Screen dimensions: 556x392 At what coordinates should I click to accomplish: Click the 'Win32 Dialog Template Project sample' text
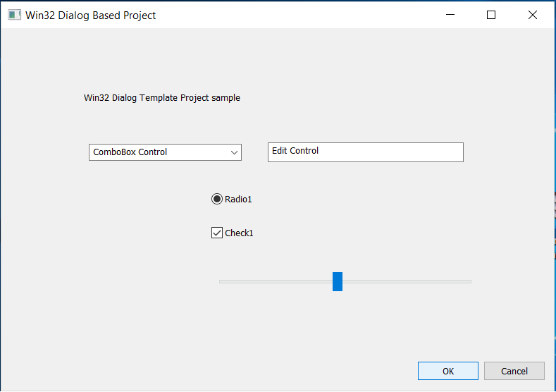[x=162, y=98]
